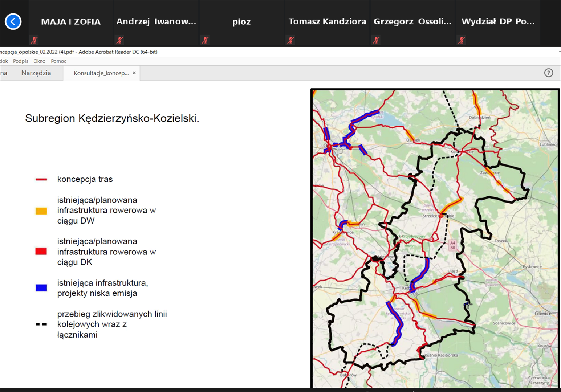Close the Konsultacje_koncep... document tab
Viewport: 561px width, 392px height.
pyautogui.click(x=134, y=73)
